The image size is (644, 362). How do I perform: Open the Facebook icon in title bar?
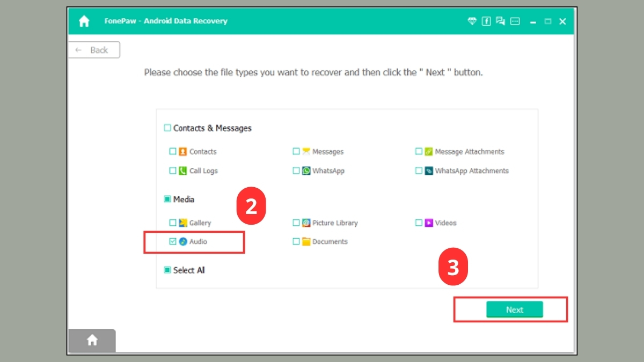pyautogui.click(x=486, y=21)
